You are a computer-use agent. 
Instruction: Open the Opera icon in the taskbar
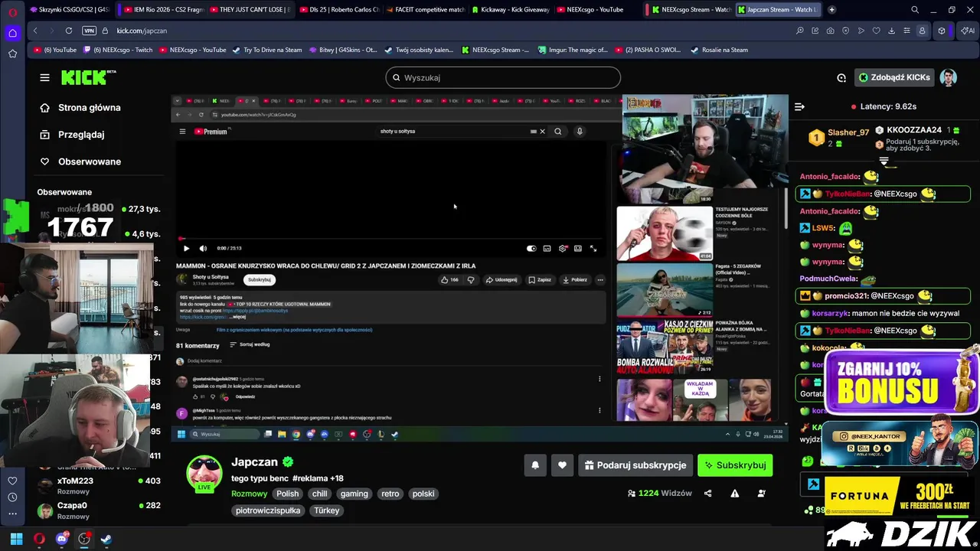tap(39, 539)
